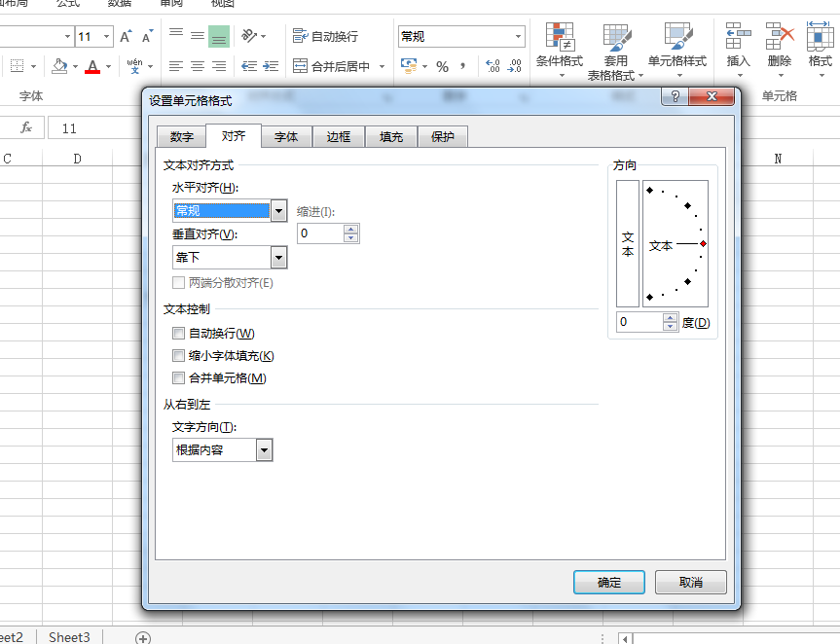The image size is (840, 644).
Task: Open 单元格样式 cell styles
Action: [677, 51]
